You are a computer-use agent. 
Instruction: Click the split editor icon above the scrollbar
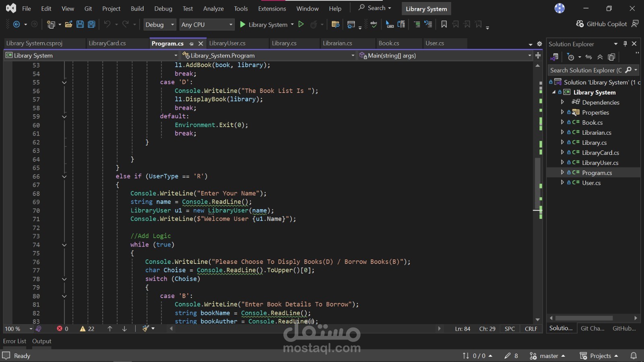538,56
